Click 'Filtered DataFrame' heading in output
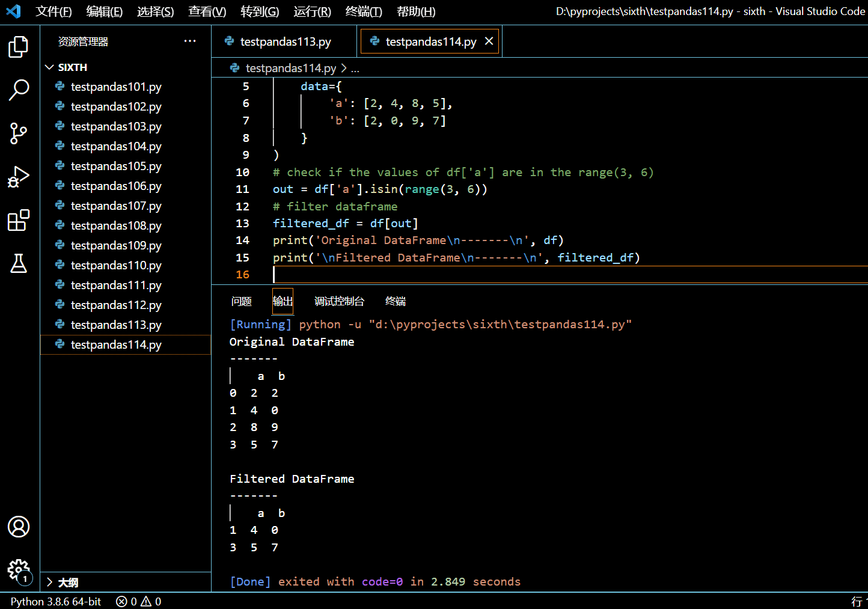 pos(292,479)
